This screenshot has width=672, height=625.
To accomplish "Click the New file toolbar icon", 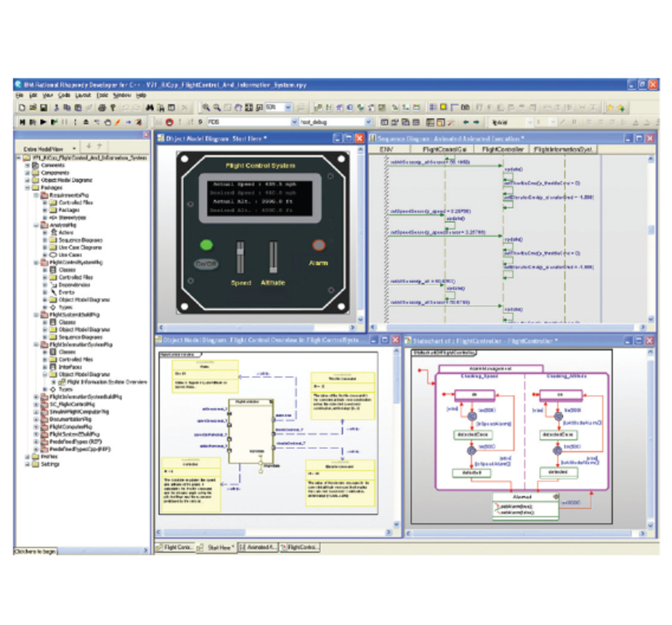I will click(x=22, y=108).
